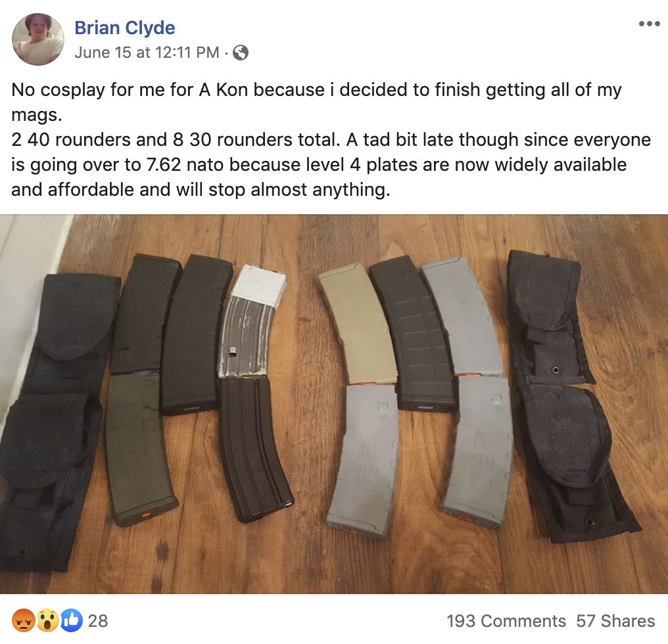This screenshot has height=644, width=668.
Task: Click the olive green magazine in the photo
Action: (x=139, y=447)
